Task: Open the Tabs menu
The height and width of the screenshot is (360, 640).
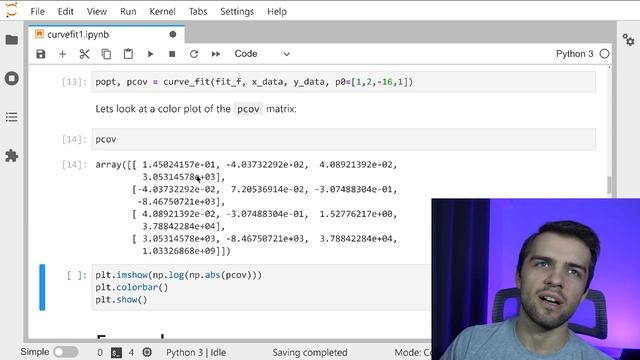Action: tap(198, 11)
